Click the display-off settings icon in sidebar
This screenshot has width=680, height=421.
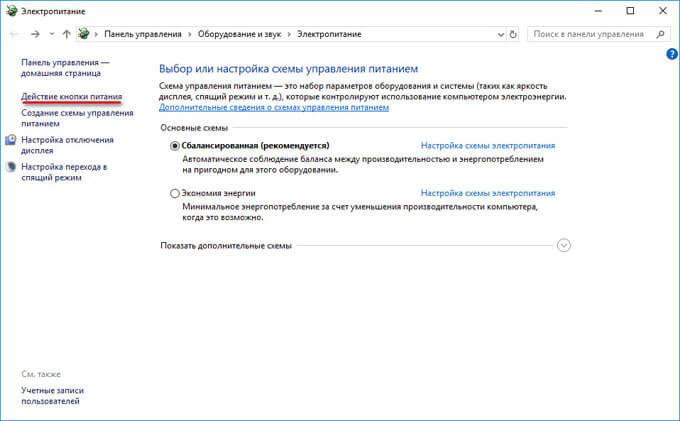click(x=11, y=140)
